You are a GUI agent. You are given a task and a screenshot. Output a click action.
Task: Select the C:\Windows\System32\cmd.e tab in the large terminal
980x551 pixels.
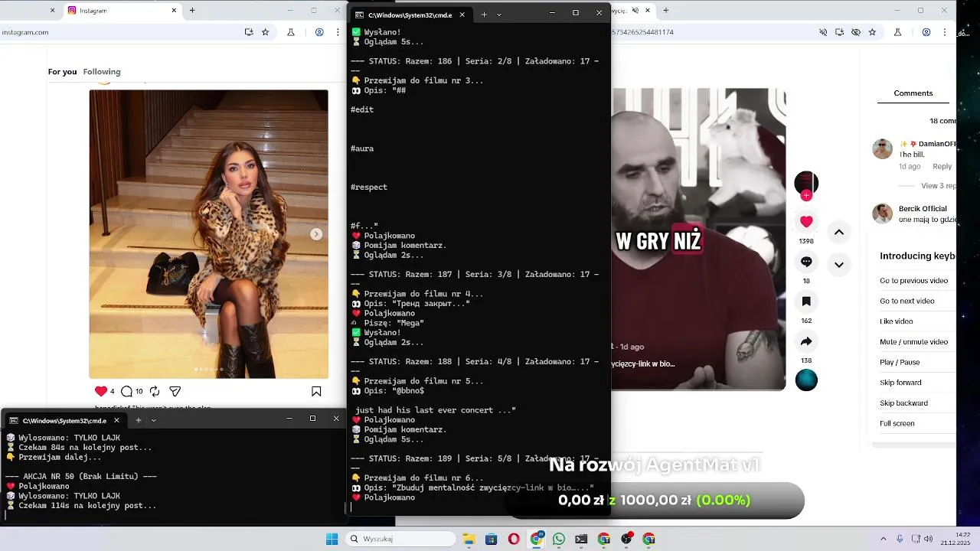[x=411, y=15]
